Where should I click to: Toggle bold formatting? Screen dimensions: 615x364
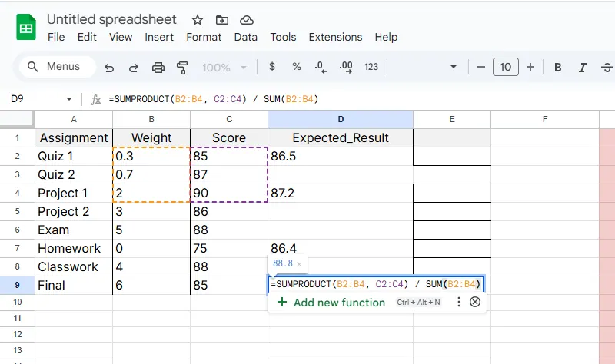558,68
